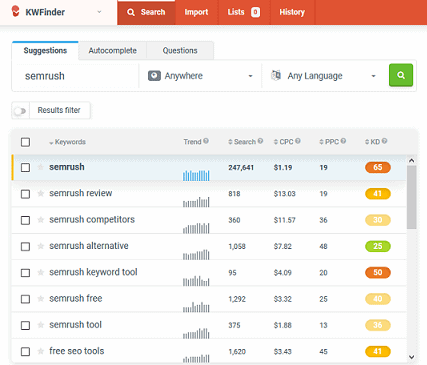Screen dimensions: 427x365
Task: Click the KD 25 badge for semrush alternative
Action: click(378, 246)
